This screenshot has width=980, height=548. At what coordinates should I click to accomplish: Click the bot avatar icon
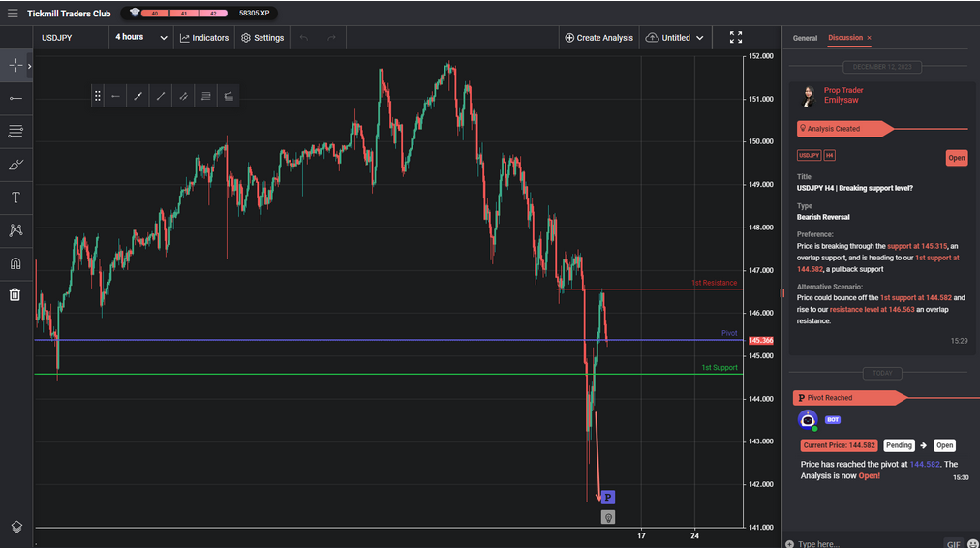pyautogui.click(x=808, y=420)
